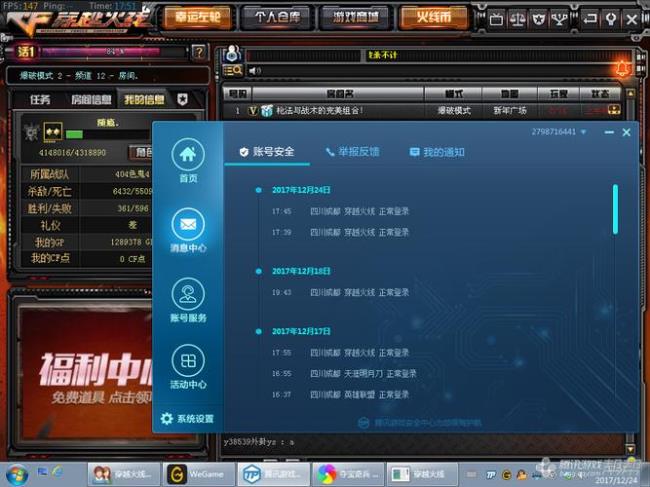Click the TV icon in top toolbar
This screenshot has width=650, height=487.
coord(496,19)
